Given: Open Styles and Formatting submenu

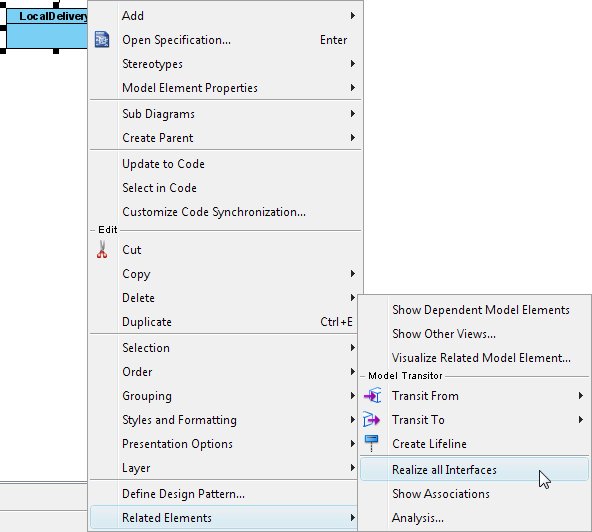Looking at the screenshot, I should coord(224,419).
